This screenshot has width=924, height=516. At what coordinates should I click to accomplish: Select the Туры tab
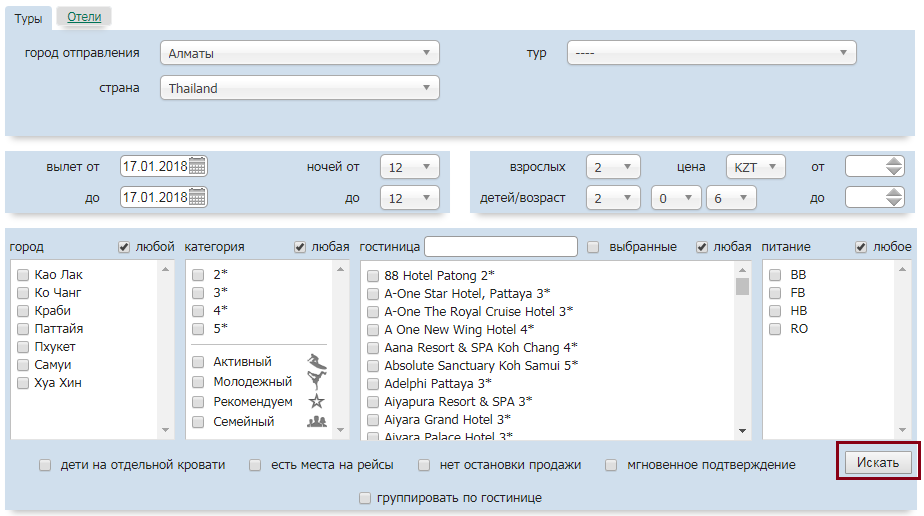coord(28,18)
